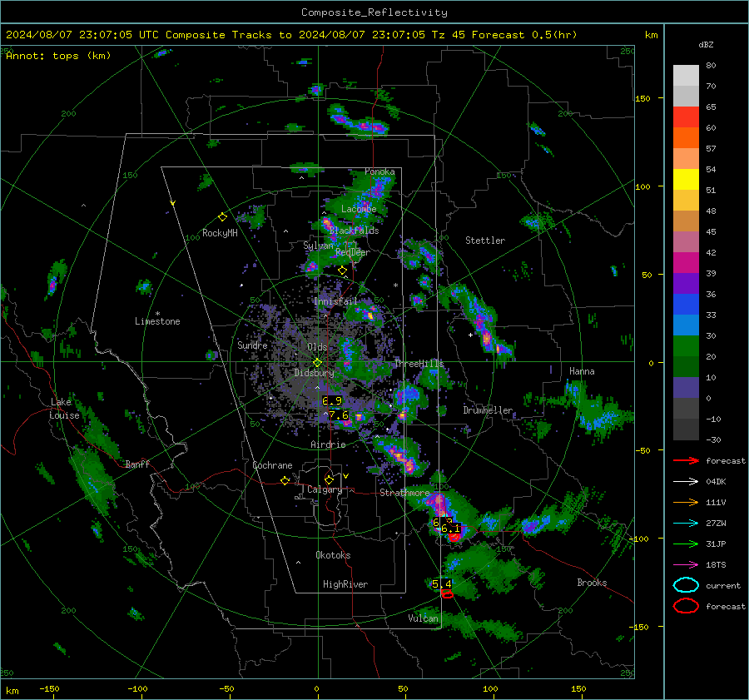Click the Strathmore town label
The height and width of the screenshot is (700, 749).
[404, 493]
